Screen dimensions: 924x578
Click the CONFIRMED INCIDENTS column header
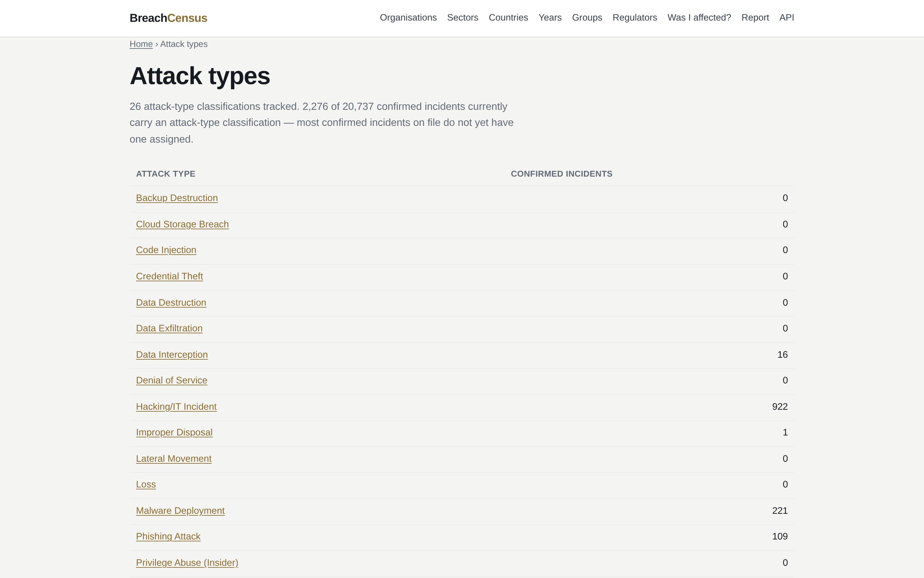tap(561, 174)
